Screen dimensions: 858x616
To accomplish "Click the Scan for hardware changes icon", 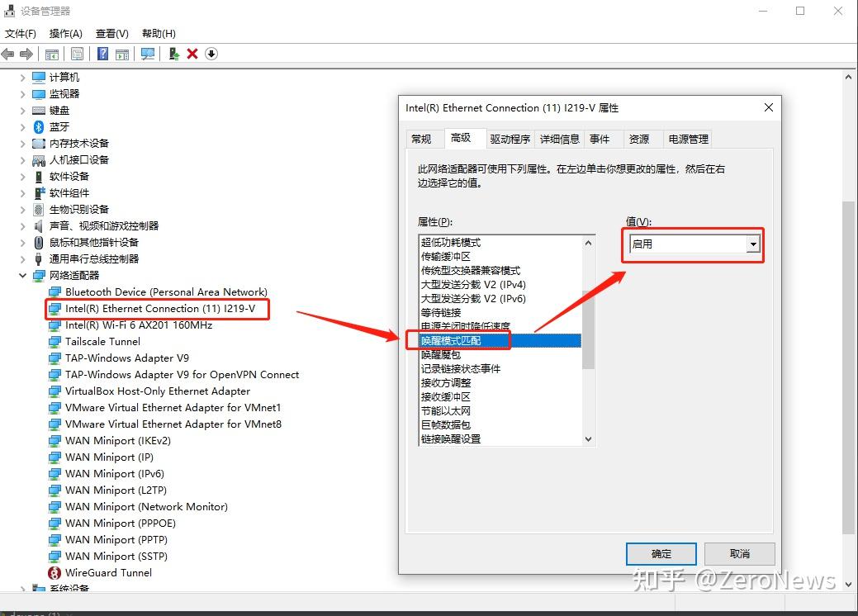I will click(146, 54).
